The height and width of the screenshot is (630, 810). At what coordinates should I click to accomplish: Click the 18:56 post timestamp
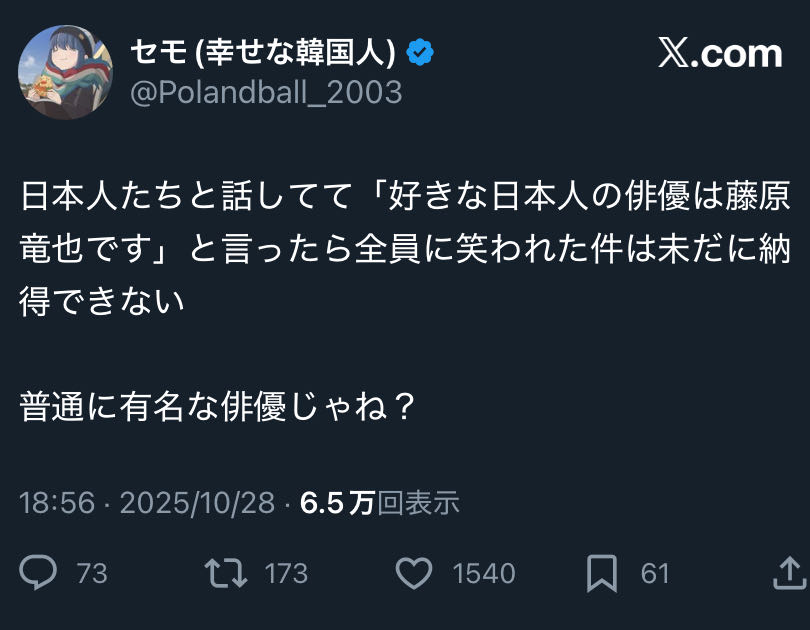56,503
